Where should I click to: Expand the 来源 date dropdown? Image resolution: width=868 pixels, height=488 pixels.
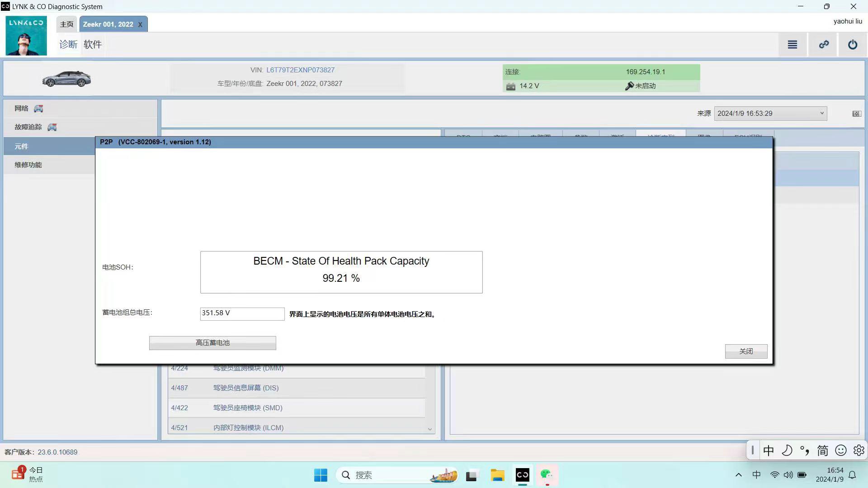click(x=821, y=114)
